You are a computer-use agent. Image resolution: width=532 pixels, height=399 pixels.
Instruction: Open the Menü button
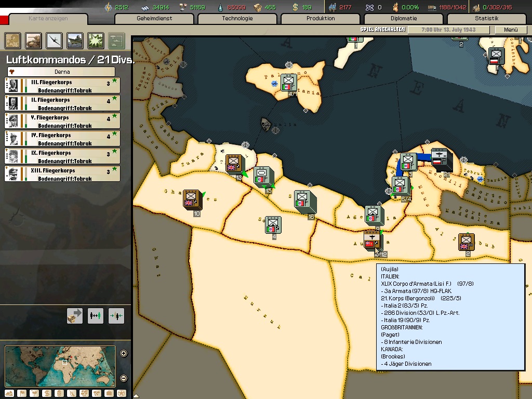pos(511,30)
